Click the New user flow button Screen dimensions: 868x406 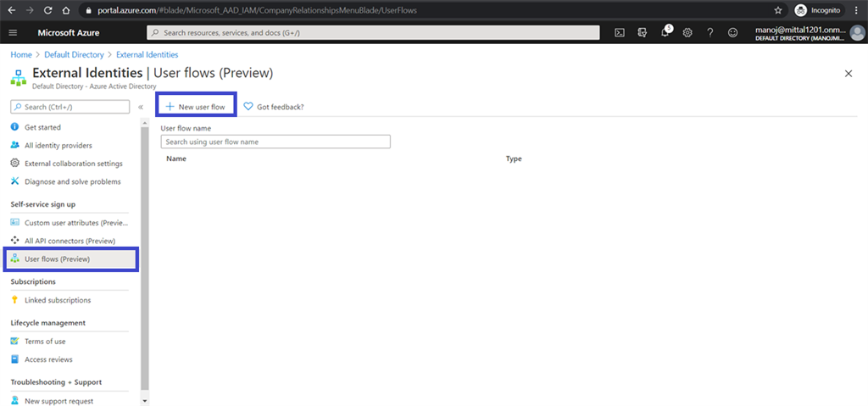[196, 106]
